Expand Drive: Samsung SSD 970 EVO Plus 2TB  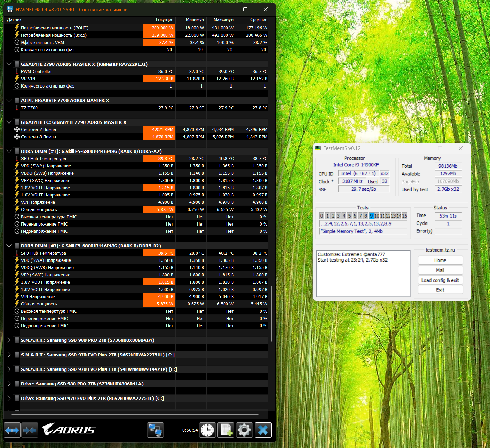9,398
